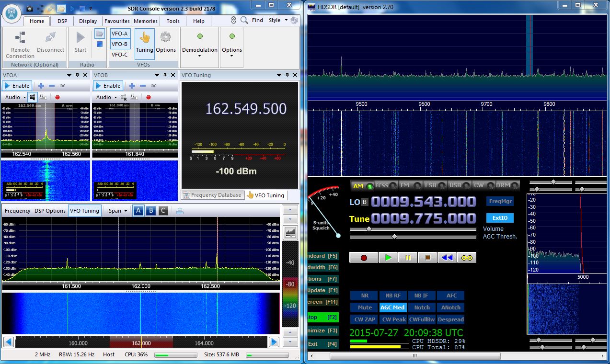This screenshot has width=610, height=364.
Task: Click the red record dot in VFOB panel
Action: point(148,97)
